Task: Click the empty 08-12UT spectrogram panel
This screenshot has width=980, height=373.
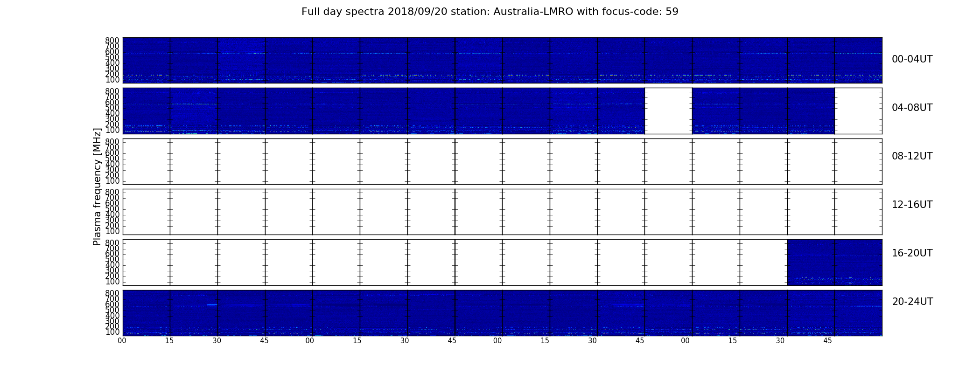Action: pos(502,161)
